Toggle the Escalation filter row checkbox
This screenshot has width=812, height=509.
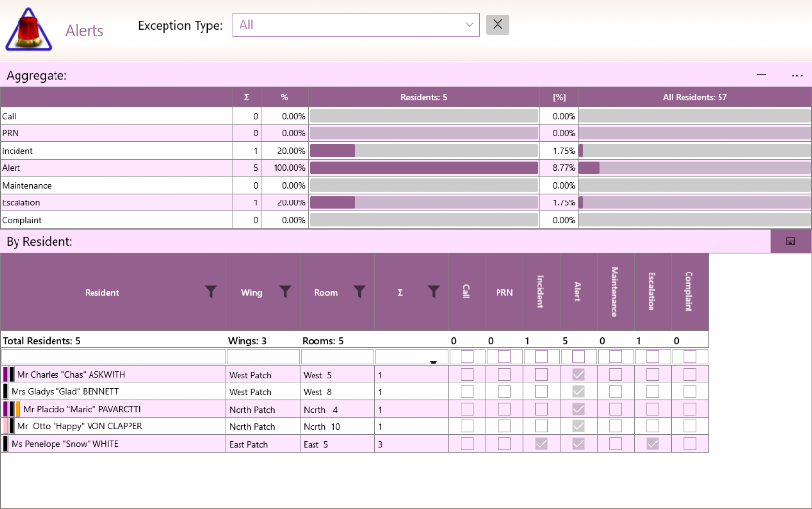653,357
